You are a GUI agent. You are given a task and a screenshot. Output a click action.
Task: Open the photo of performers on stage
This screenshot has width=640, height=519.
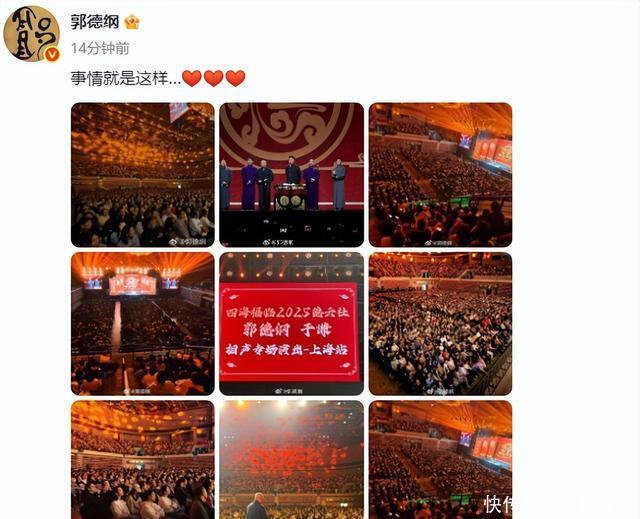(x=291, y=175)
